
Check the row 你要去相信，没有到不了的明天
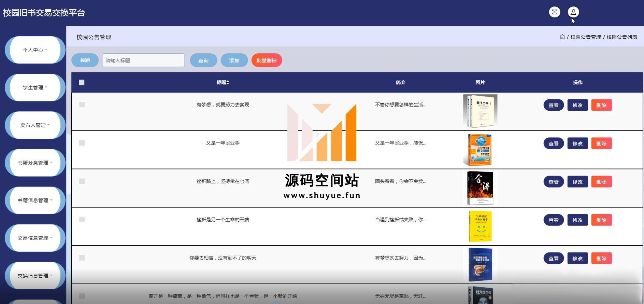(82, 258)
